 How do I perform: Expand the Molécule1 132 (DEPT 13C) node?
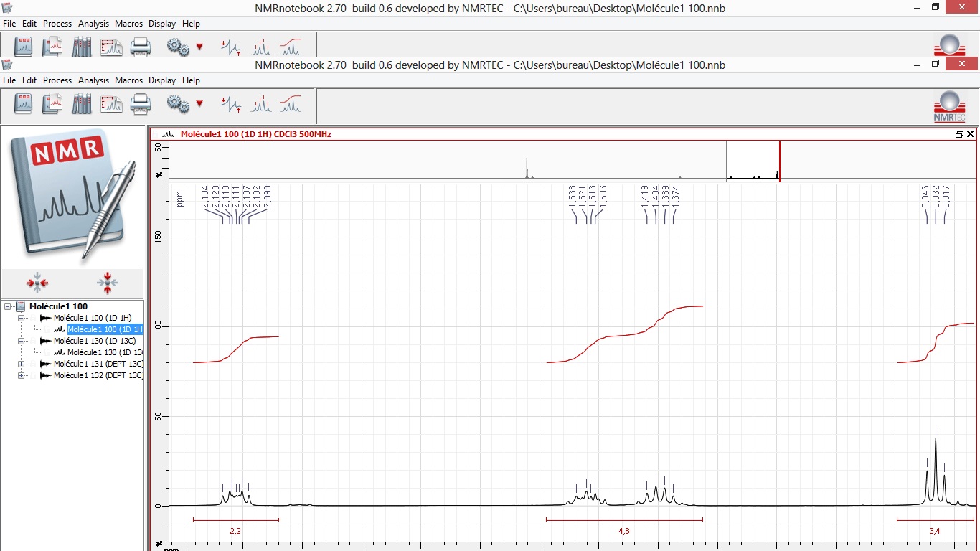21,375
